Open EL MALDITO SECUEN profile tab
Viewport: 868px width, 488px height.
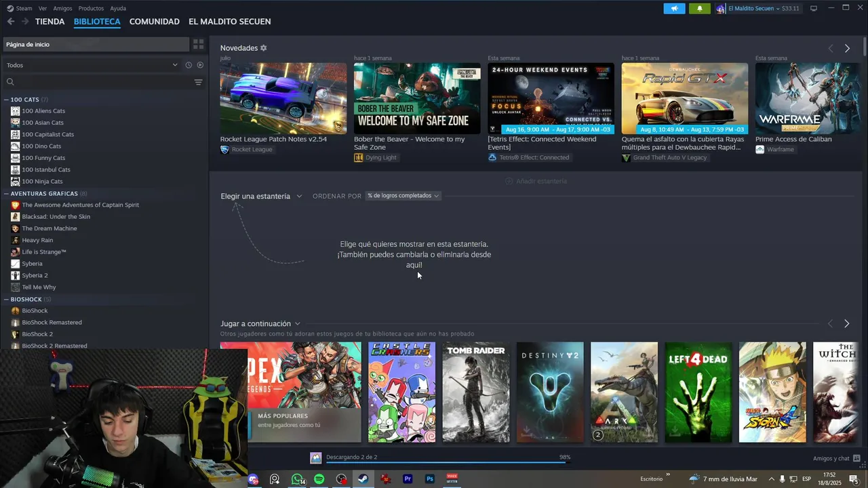[230, 22]
